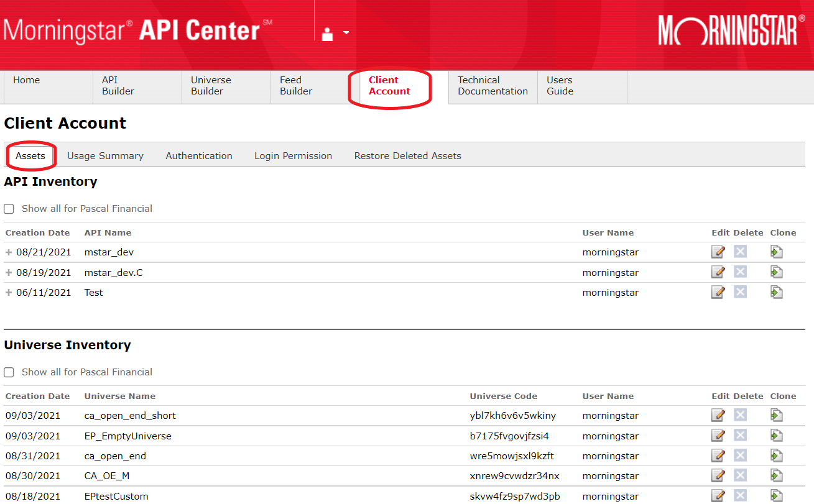
Task: Edit the mstar_dev API
Action: click(718, 252)
